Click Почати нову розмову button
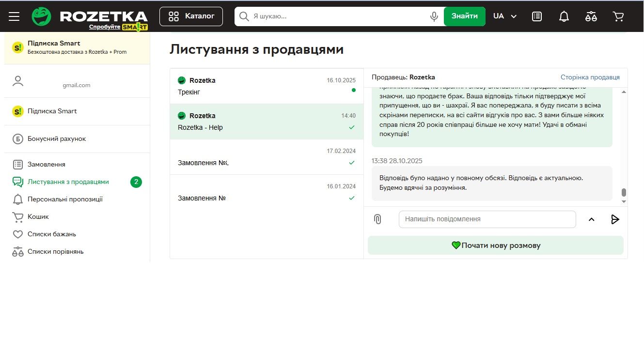The image size is (644, 338). tap(495, 246)
